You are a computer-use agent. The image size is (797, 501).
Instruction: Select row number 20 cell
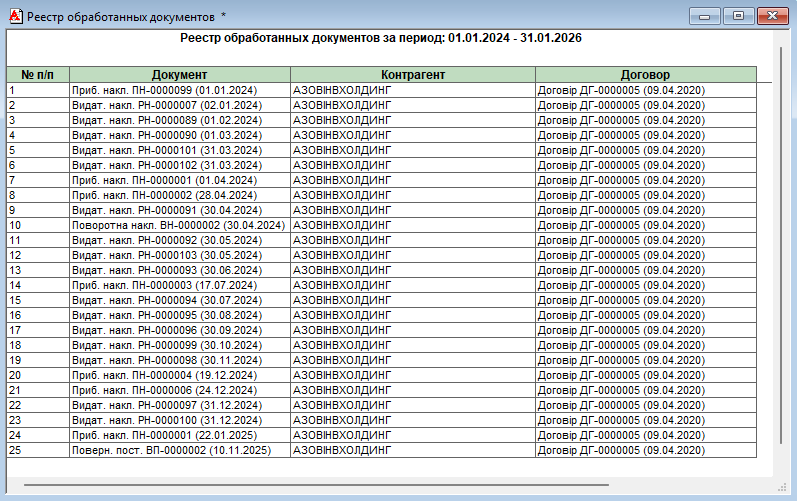pyautogui.click(x=37, y=375)
